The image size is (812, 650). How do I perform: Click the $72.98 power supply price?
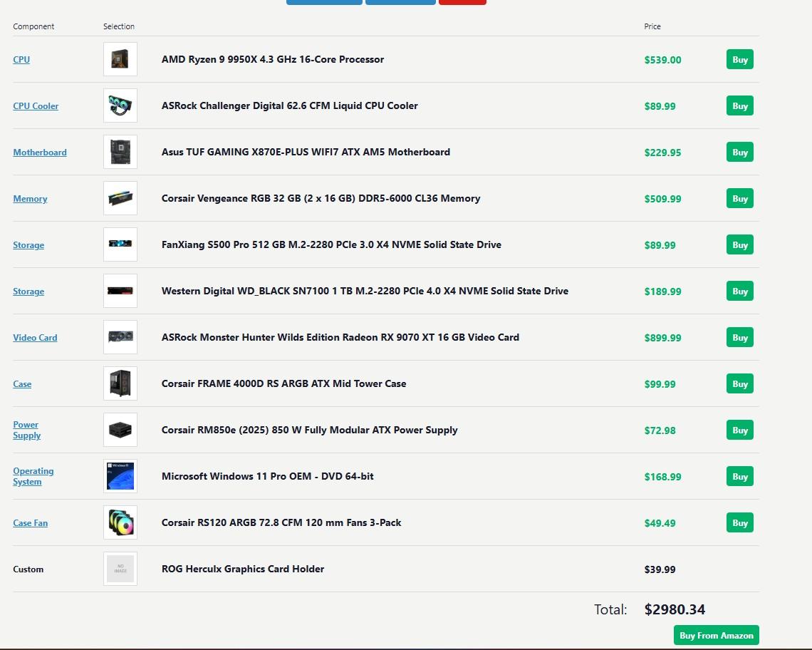(x=660, y=430)
